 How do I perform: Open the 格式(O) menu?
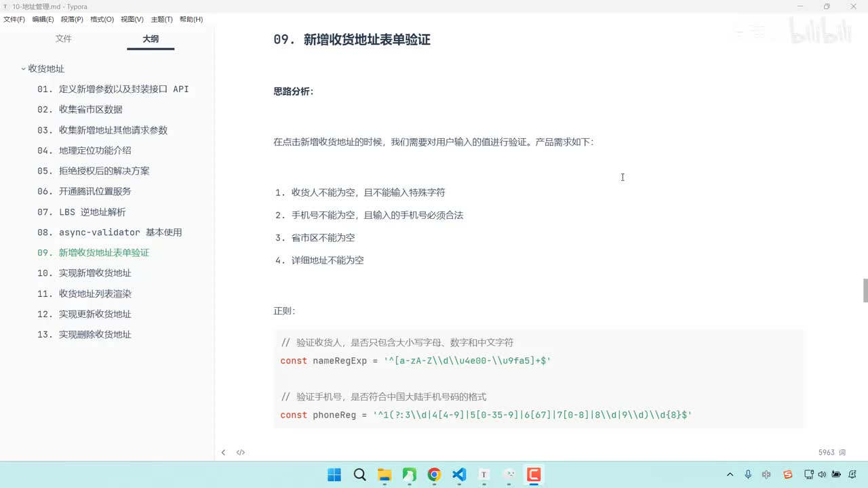pyautogui.click(x=102, y=20)
